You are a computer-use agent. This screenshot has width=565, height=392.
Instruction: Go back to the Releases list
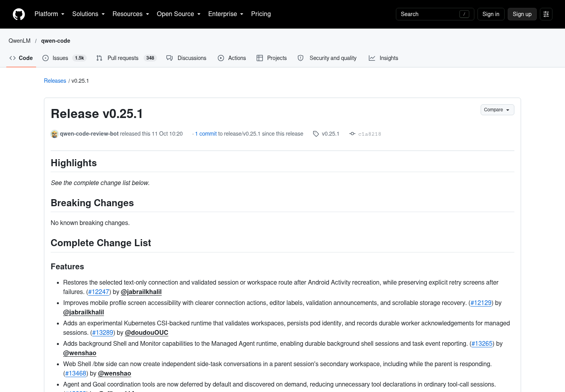click(x=55, y=81)
